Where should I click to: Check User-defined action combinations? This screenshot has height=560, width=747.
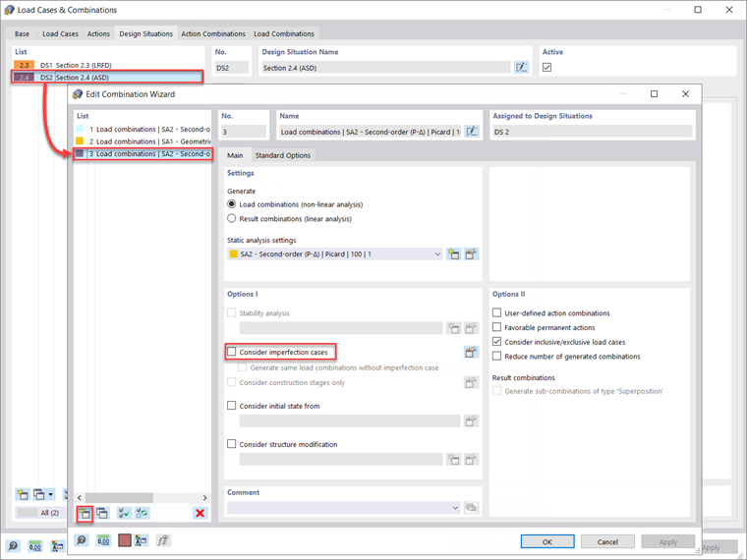497,312
